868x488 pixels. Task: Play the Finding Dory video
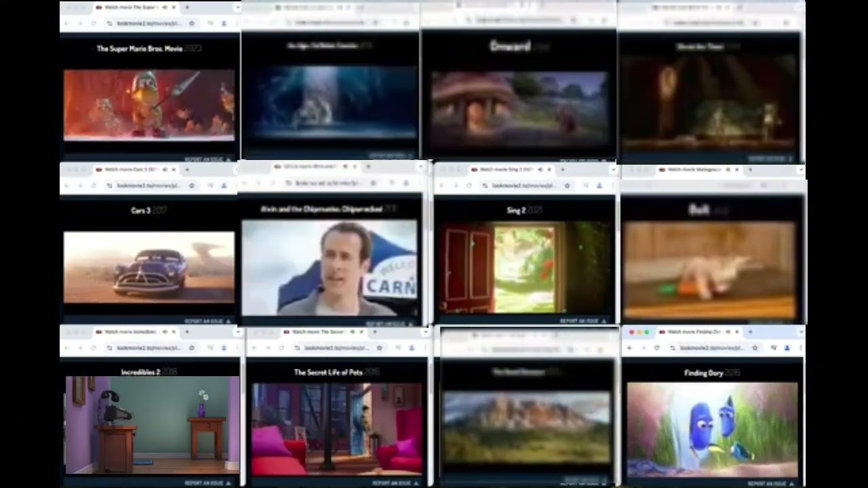[x=712, y=430]
